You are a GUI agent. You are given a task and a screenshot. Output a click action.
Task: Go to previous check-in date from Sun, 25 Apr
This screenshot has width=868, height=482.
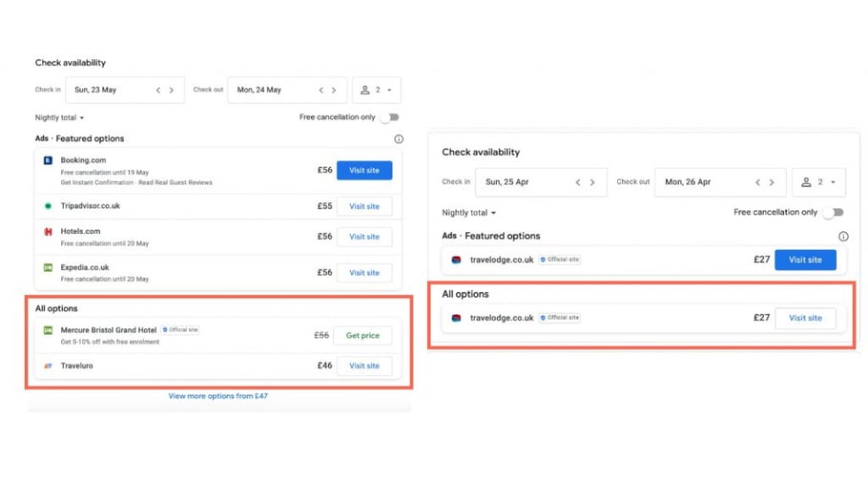pos(578,182)
